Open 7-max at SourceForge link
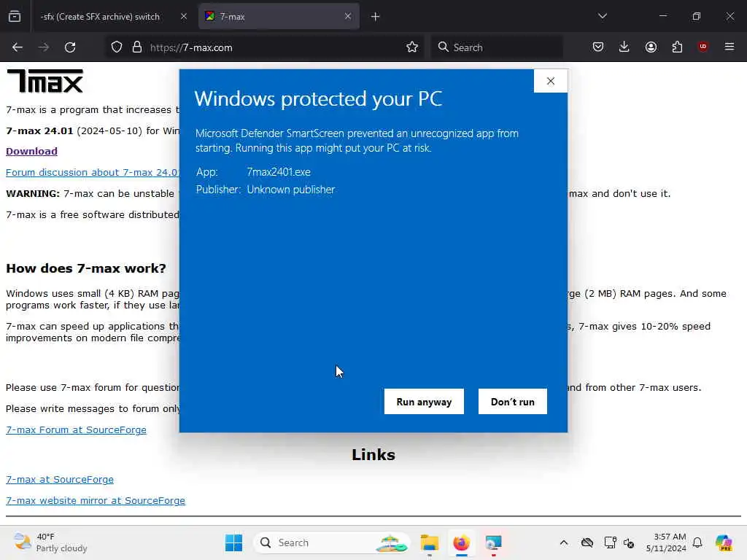 pos(60,480)
